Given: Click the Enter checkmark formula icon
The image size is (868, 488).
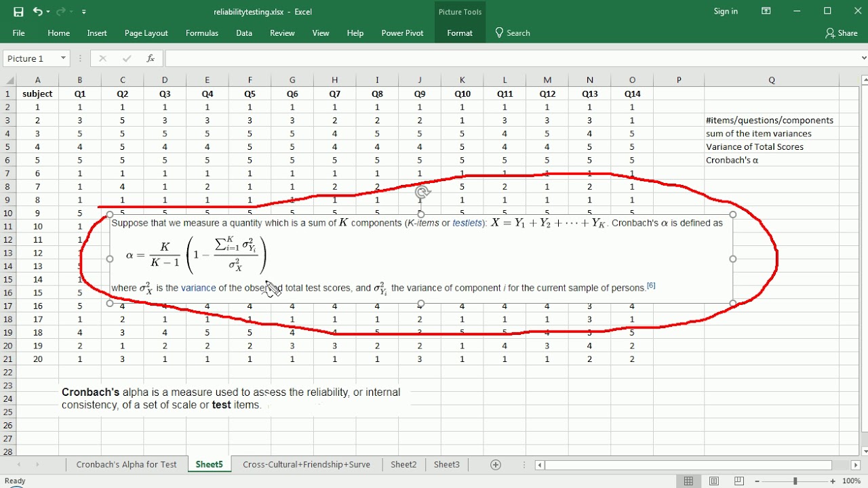Looking at the screenshot, I should click(126, 58).
